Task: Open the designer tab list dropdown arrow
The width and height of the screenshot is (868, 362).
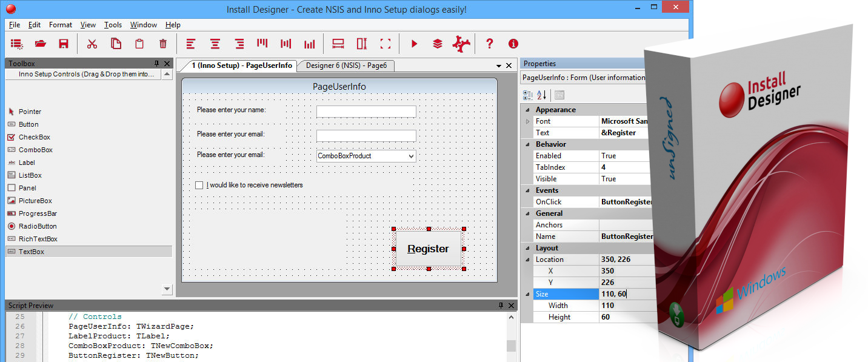Action: pos(499,65)
